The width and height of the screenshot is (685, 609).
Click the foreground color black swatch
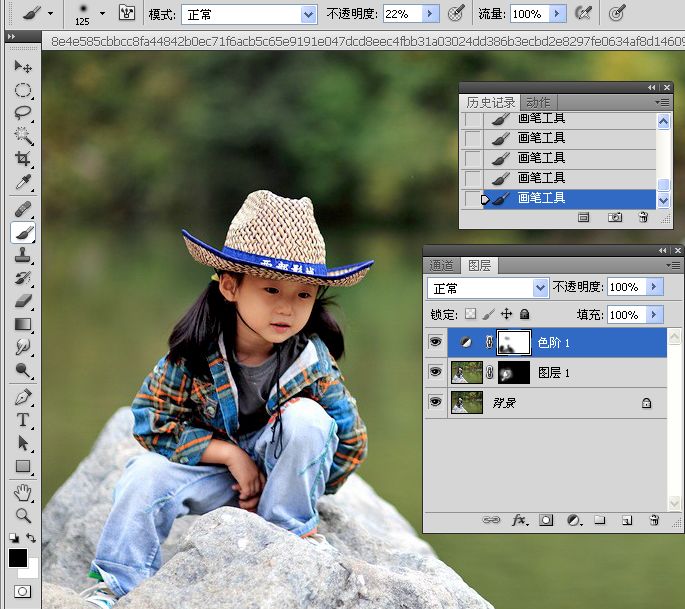click(17, 558)
